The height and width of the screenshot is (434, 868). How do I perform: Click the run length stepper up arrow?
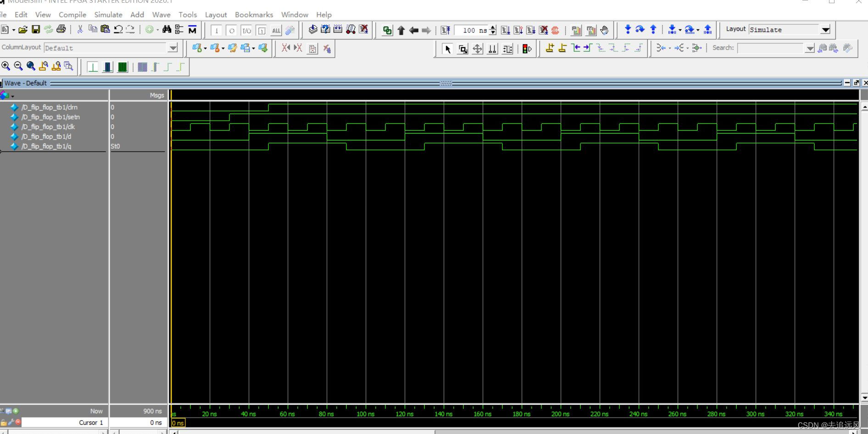click(493, 28)
